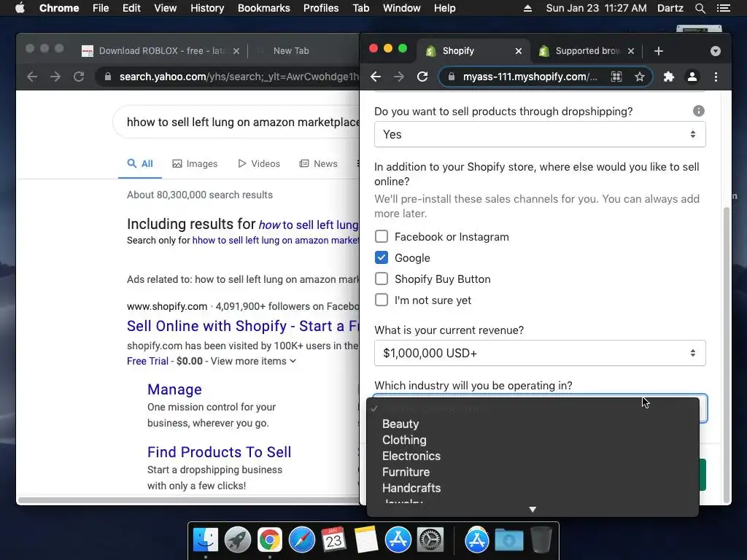Close the Download ROBLOX tab
Image resolution: width=747 pixels, height=560 pixels.
(236, 51)
